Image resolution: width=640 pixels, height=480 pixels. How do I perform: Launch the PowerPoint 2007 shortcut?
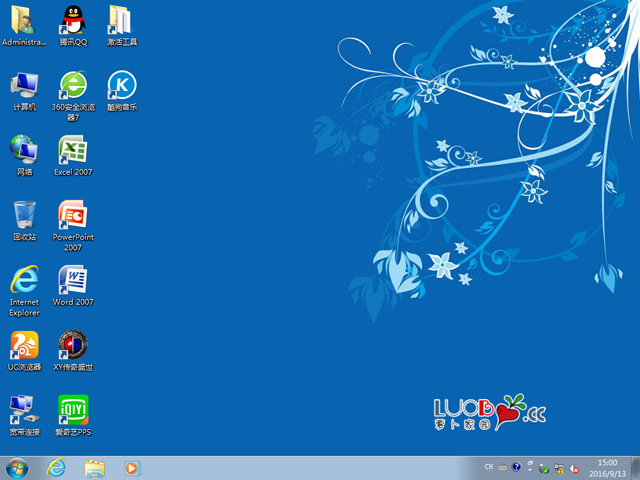pyautogui.click(x=73, y=226)
